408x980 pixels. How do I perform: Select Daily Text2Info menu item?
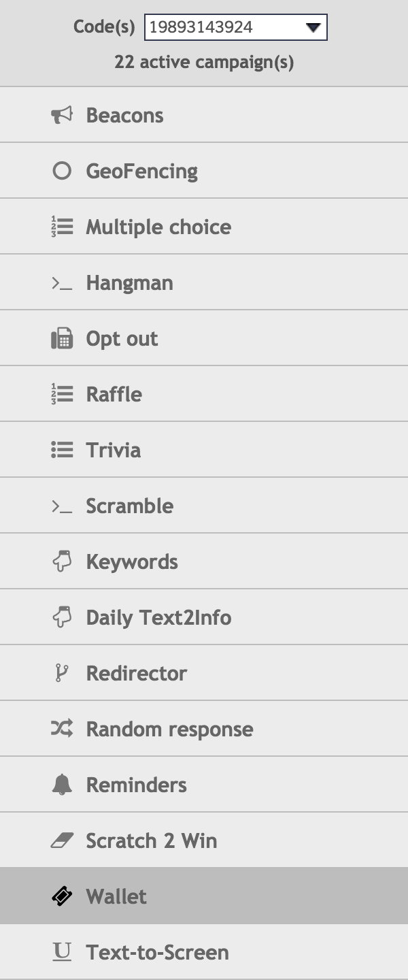(x=158, y=617)
